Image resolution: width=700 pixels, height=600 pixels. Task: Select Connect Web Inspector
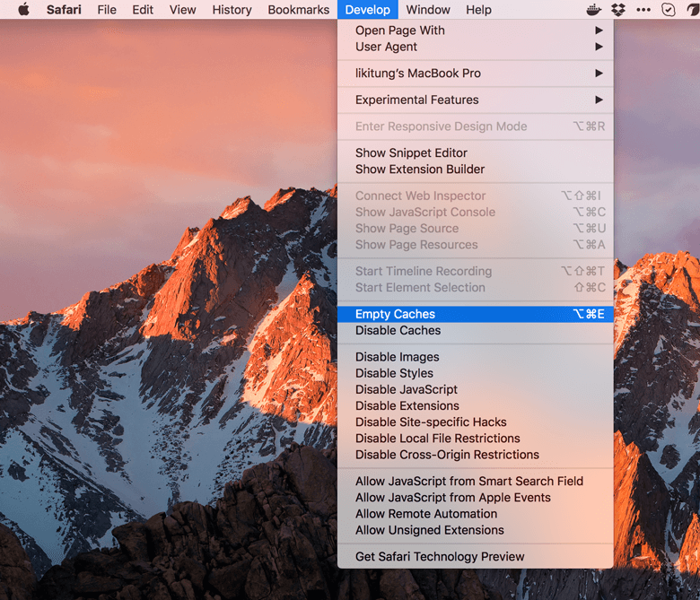coord(476,196)
